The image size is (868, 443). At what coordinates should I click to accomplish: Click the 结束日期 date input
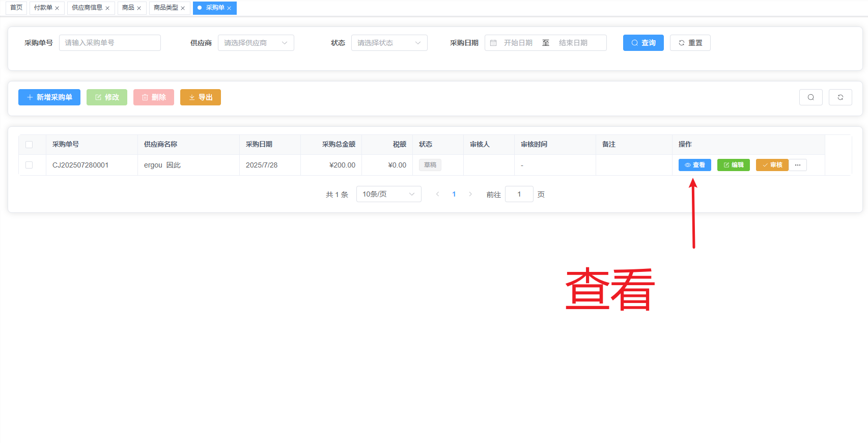tap(573, 43)
